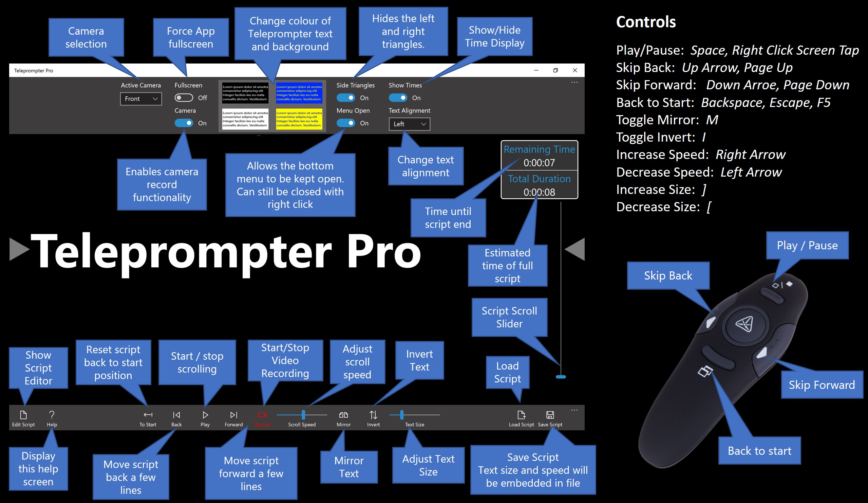Viewport: 868px width, 503px height.
Task: Toggle the Fullscreen switch Off
Action: point(181,97)
